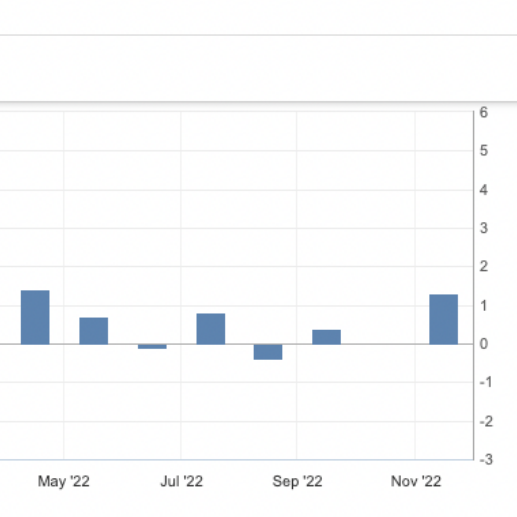Click the y-axis value 0
Screen dimensions: 517x517
pyautogui.click(x=484, y=344)
